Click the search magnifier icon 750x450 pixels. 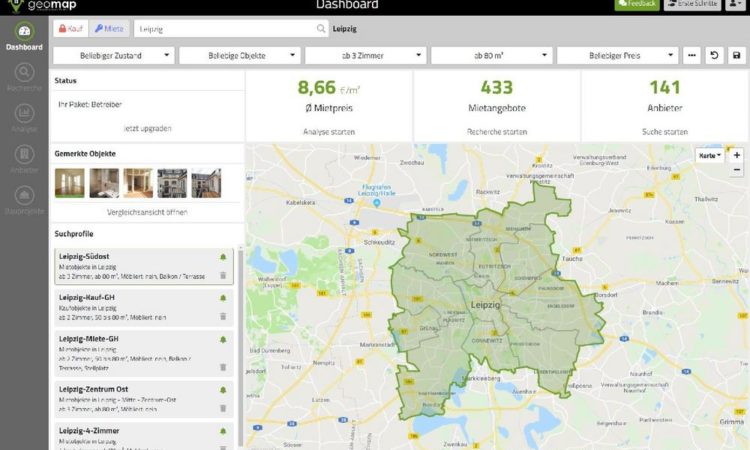click(320, 29)
